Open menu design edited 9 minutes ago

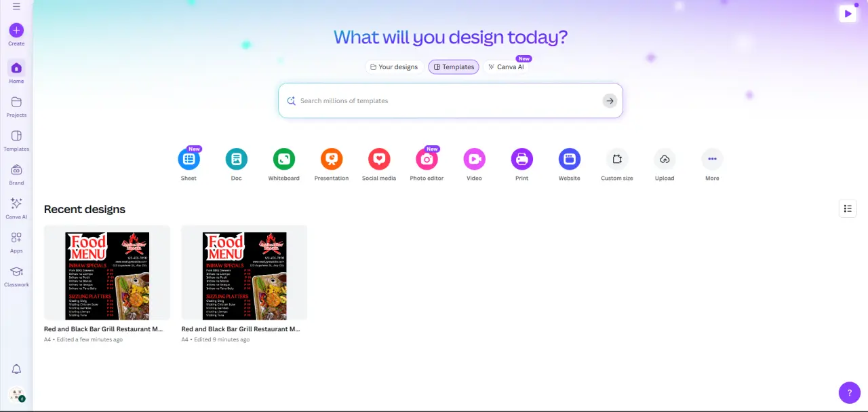244,272
